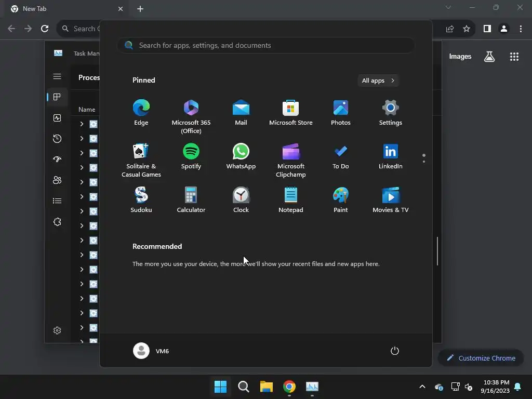Viewport: 532px width, 399px height.
Task: Select the New Tab tab
Action: 66,9
